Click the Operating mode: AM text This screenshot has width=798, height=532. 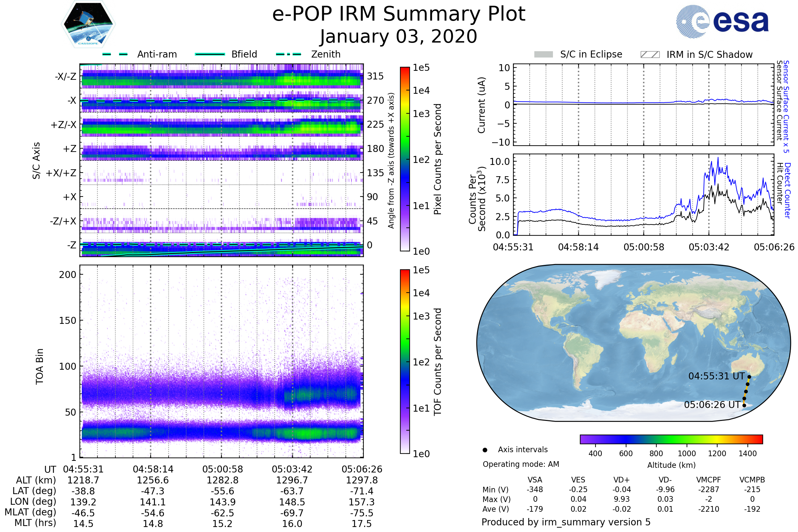(521, 464)
